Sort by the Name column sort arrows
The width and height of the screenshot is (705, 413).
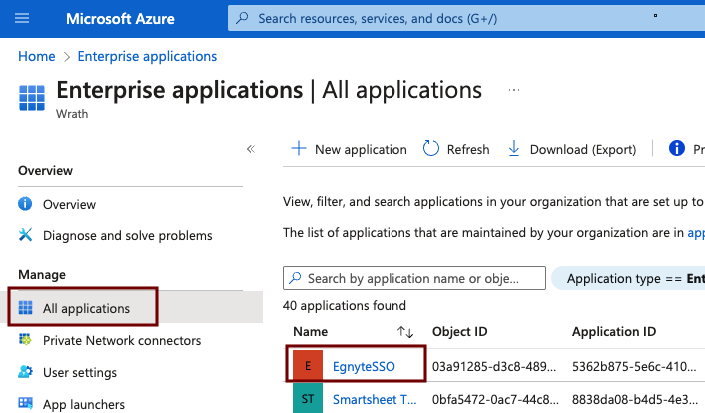(x=405, y=332)
